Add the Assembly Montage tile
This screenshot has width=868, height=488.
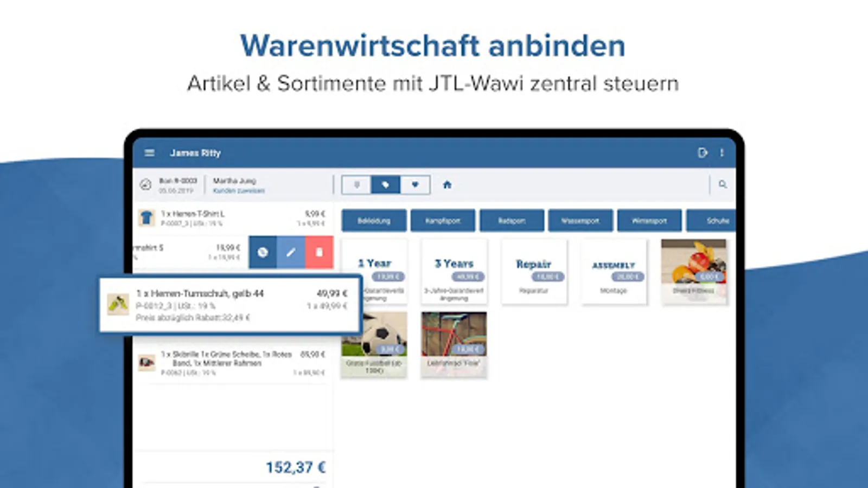tap(614, 272)
